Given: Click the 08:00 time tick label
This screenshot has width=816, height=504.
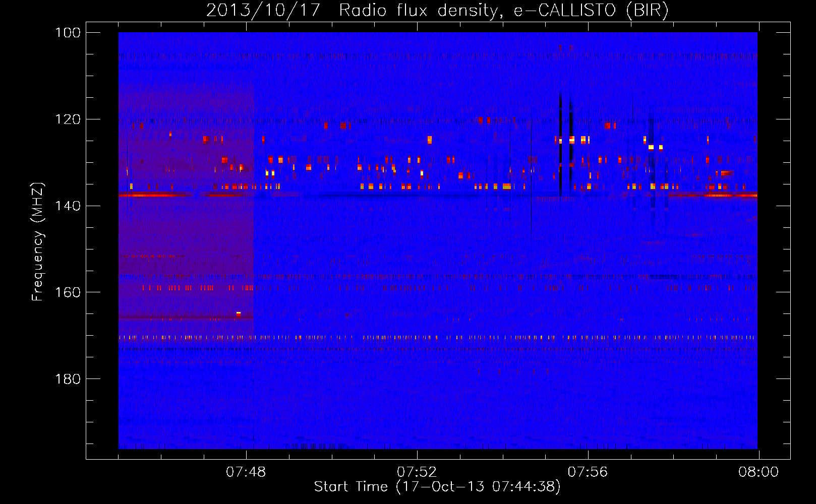Looking at the screenshot, I should (759, 472).
